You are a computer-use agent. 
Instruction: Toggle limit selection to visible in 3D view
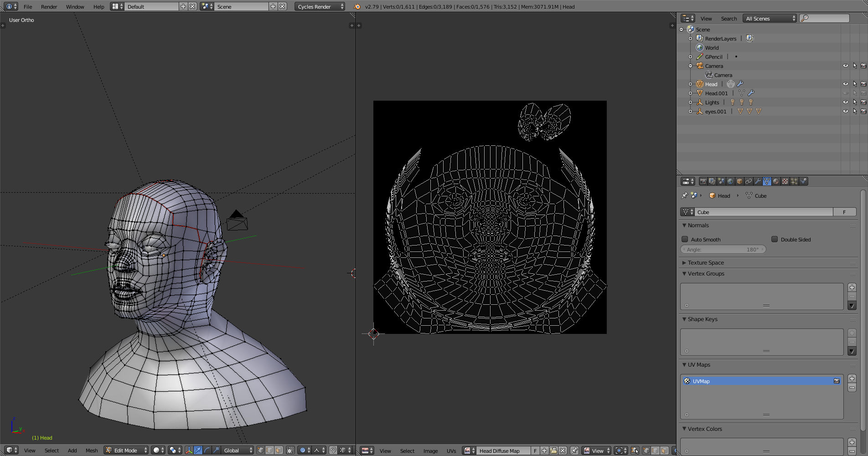click(290, 450)
